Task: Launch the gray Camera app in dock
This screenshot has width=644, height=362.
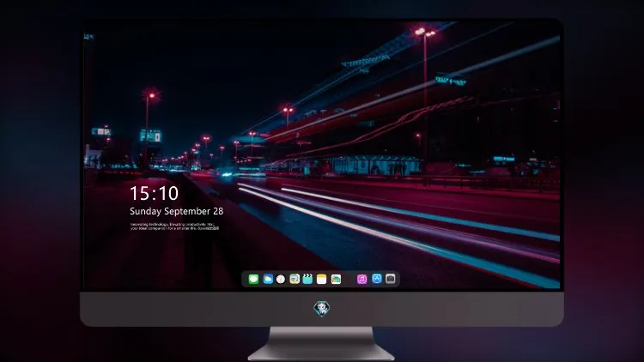Action: (391, 279)
